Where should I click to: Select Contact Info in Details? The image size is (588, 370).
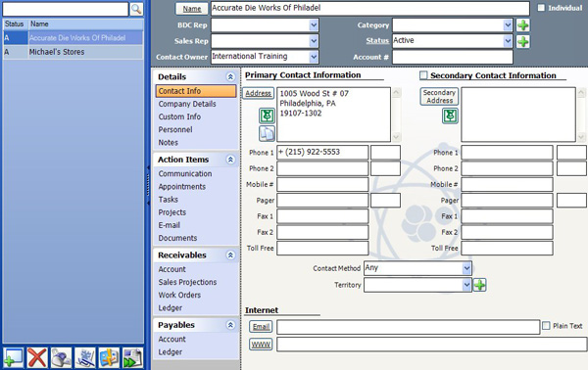(196, 91)
